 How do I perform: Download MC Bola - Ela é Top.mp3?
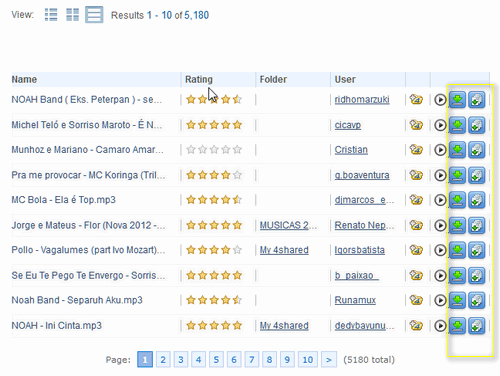[x=458, y=200]
